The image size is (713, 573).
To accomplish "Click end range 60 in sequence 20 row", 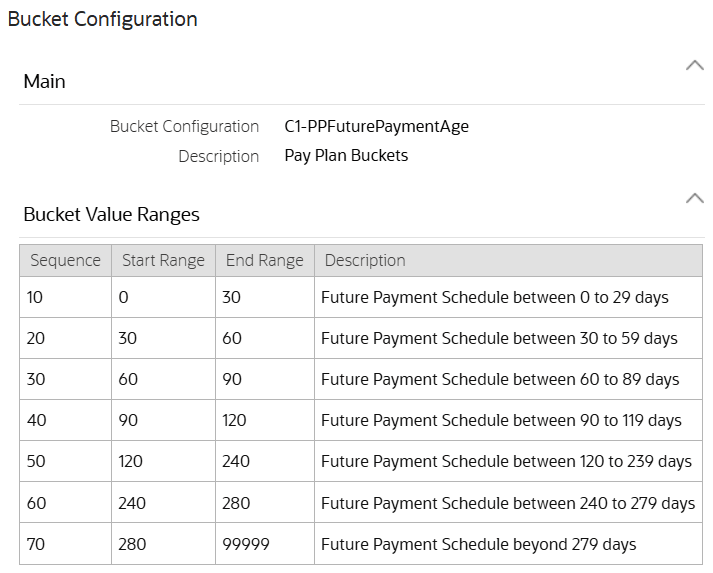I will pyautogui.click(x=265, y=338).
